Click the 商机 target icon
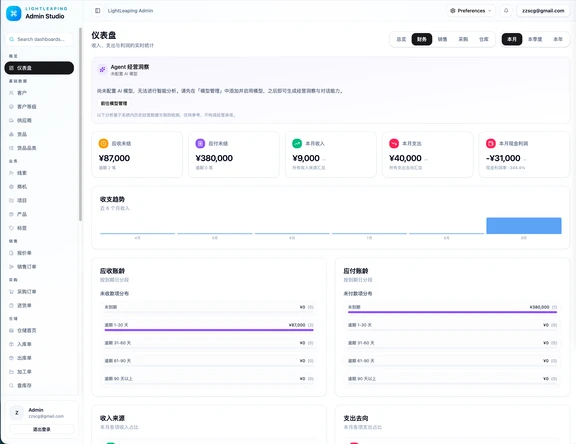 11,187
